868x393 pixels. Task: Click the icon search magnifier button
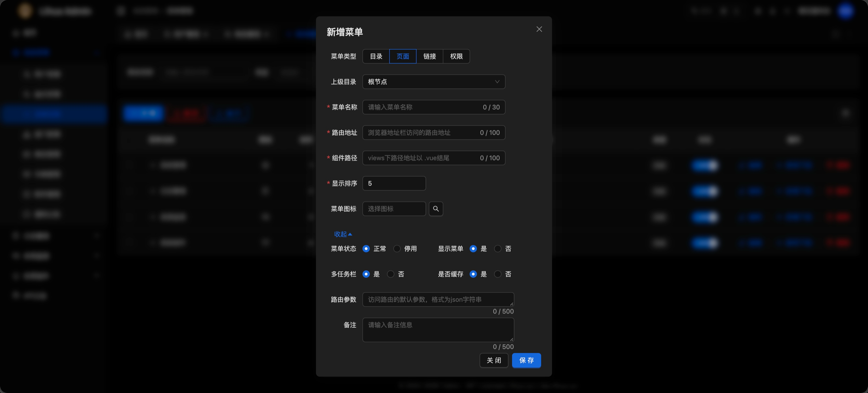(436, 209)
